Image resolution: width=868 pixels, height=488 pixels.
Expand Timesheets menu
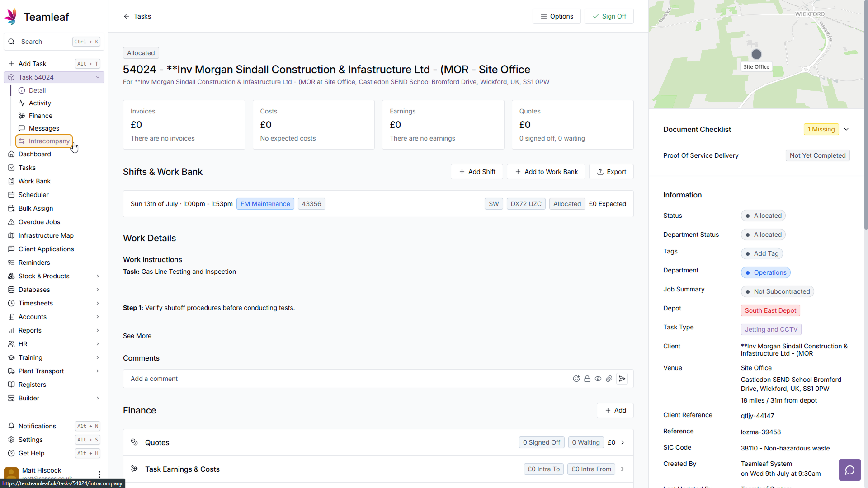click(x=54, y=303)
